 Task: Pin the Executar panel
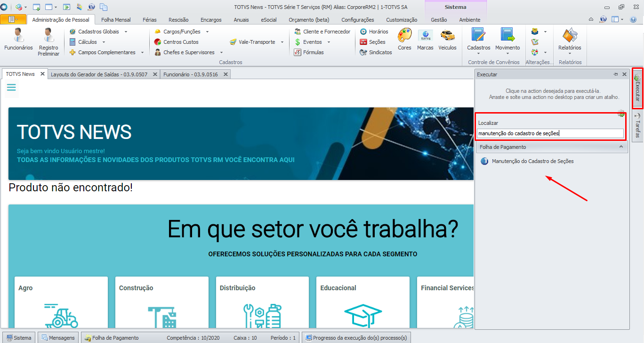pos(616,74)
